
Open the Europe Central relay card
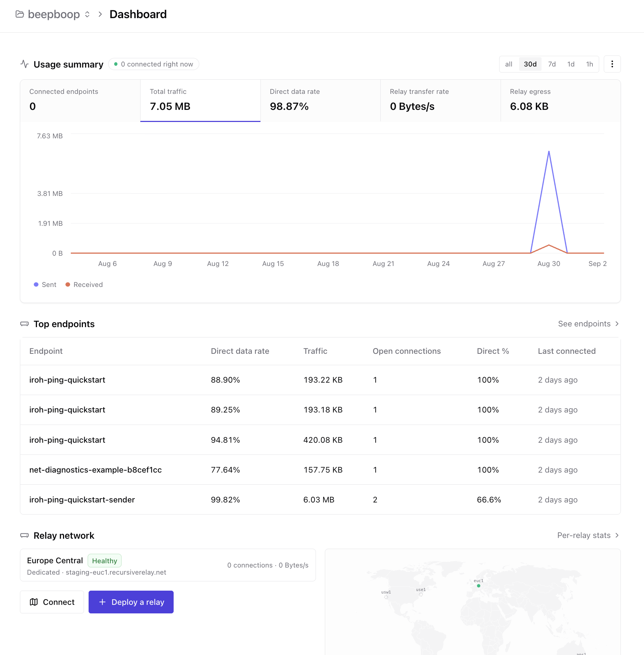coord(168,565)
